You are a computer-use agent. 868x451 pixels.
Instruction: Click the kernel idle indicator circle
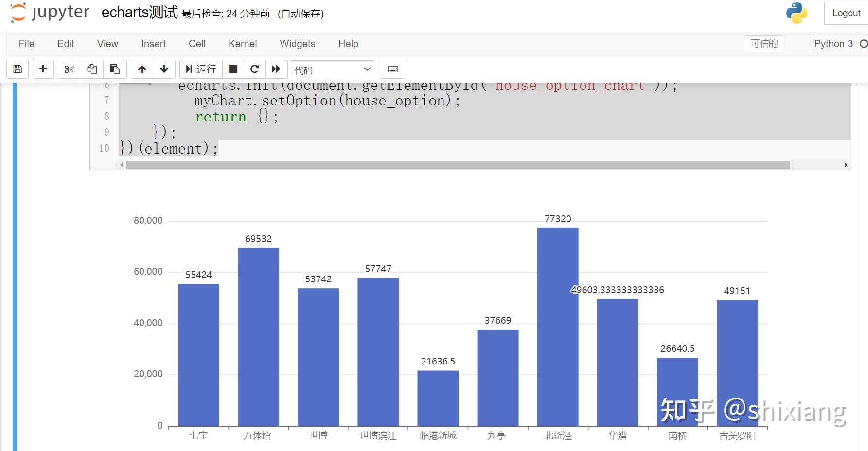click(864, 44)
